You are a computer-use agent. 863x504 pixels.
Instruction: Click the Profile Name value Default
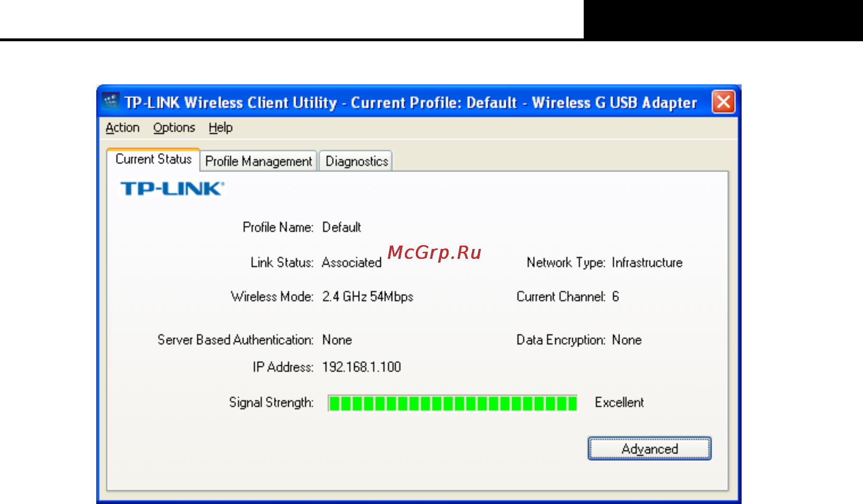pos(341,227)
